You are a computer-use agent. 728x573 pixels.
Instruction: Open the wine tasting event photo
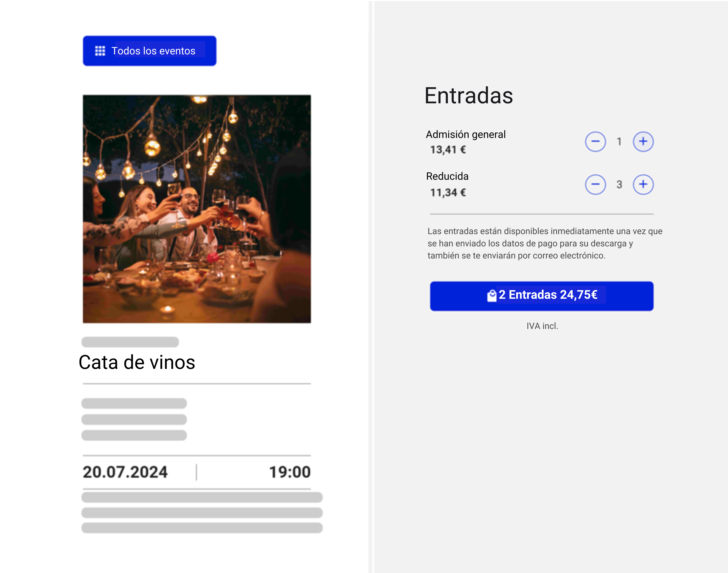(197, 209)
